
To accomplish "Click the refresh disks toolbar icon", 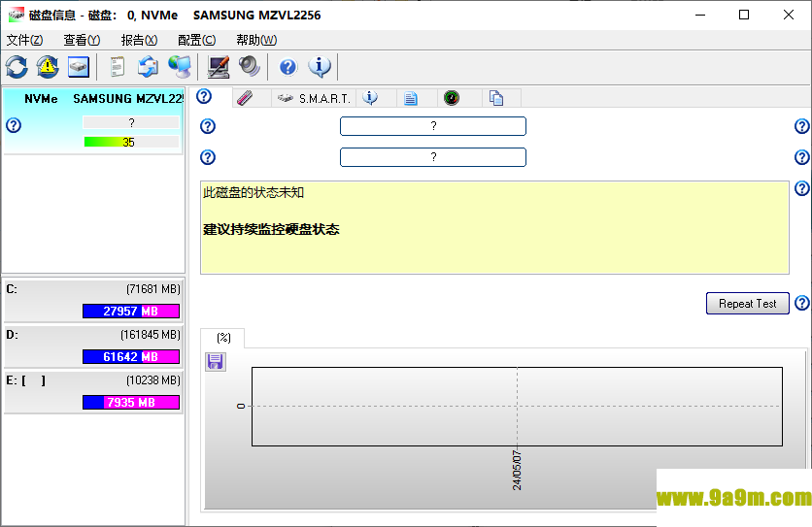I will [17, 67].
